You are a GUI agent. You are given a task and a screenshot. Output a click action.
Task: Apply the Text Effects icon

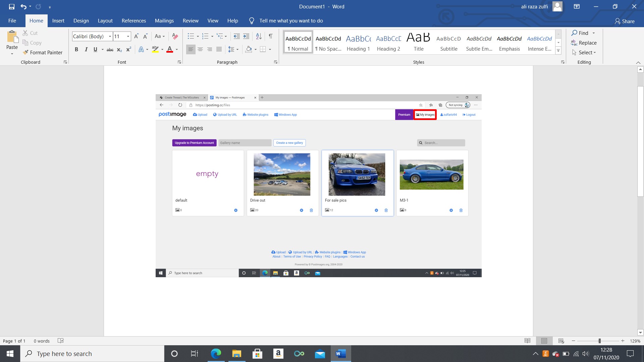click(141, 49)
